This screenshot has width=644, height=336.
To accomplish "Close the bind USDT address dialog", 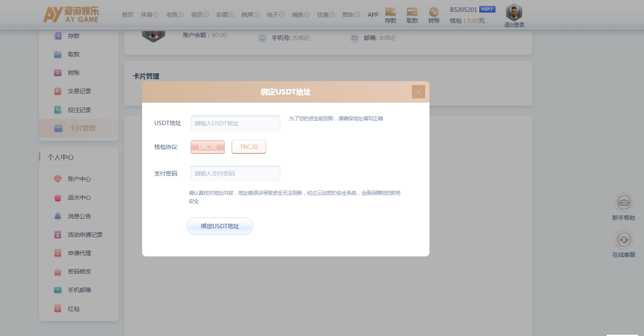I will point(418,92).
